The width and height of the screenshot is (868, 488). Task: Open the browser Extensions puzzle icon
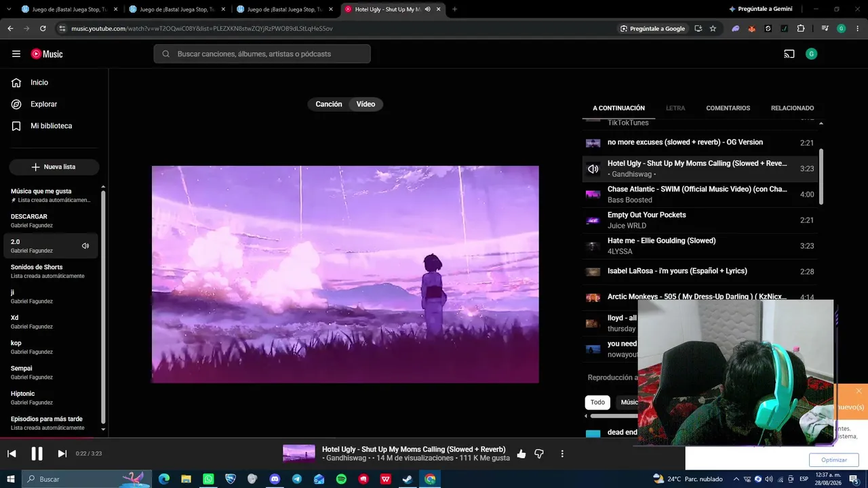point(801,28)
